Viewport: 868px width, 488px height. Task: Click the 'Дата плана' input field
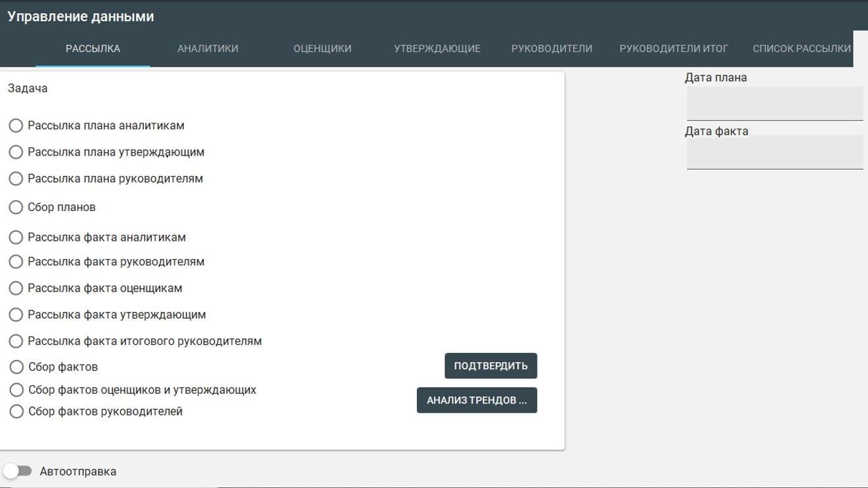(x=774, y=104)
